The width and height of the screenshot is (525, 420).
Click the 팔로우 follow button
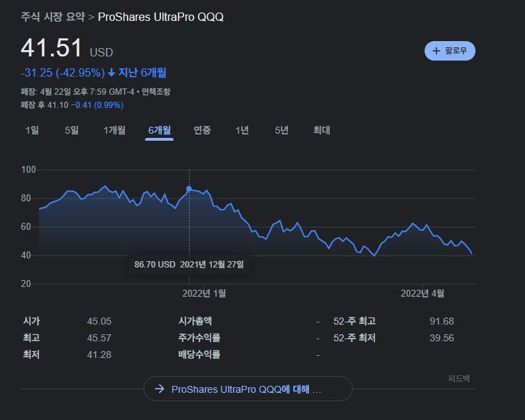(450, 51)
